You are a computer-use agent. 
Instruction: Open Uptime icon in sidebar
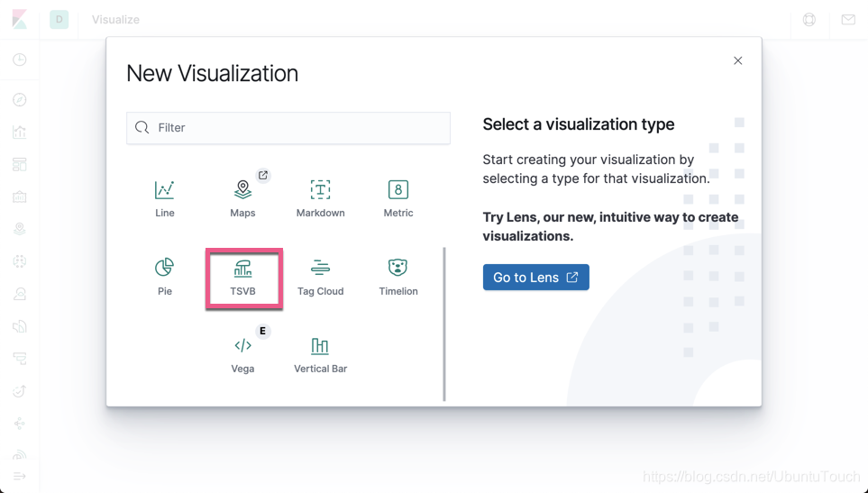[19, 391]
